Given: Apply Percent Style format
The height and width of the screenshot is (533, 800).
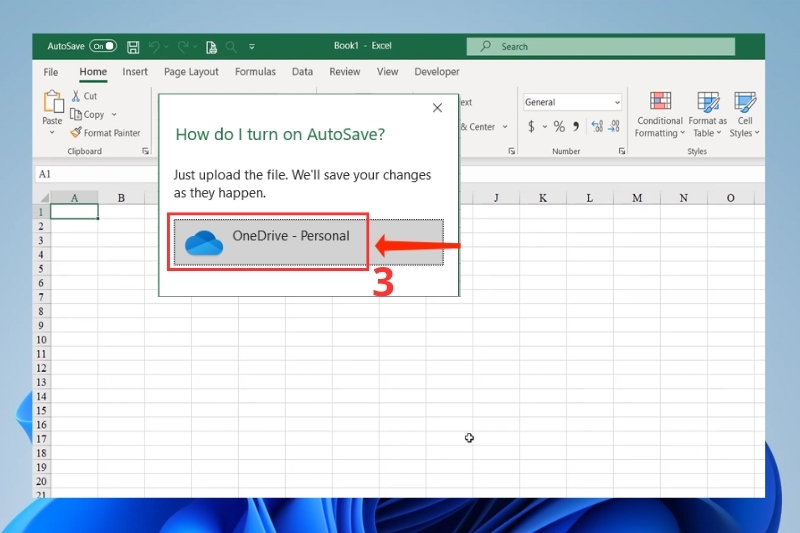Looking at the screenshot, I should [559, 126].
